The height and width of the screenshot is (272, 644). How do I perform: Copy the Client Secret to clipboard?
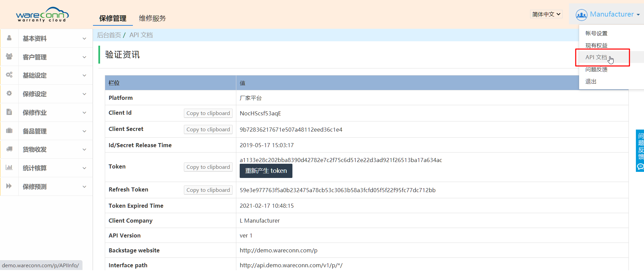(208, 130)
